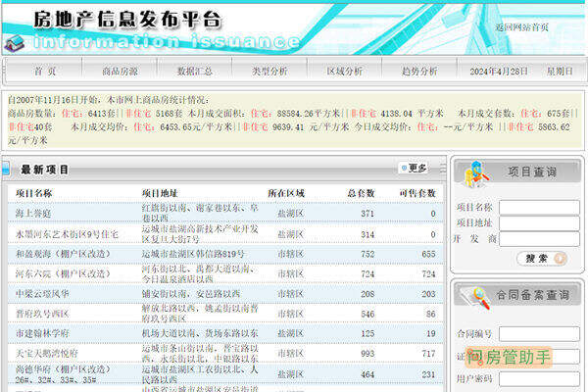Screen dimensions: 588x392
Task: Open the 类型分析 navigation item
Action: pos(269,72)
